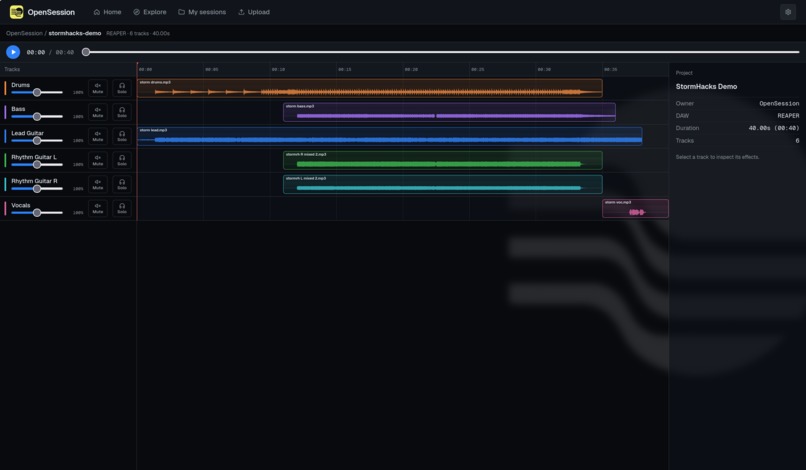Select the orange storm drums.mp3 clip
This screenshot has width=806, height=470.
[x=370, y=88]
